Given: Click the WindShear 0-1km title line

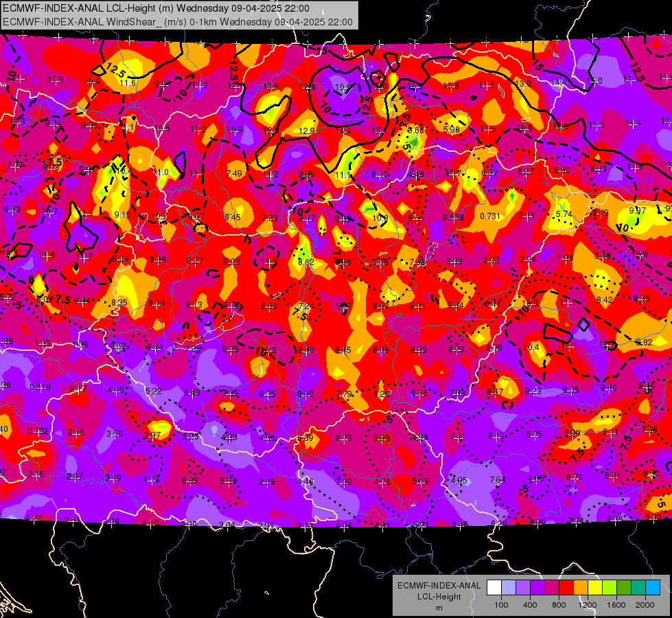Looking at the screenshot, I should pyautogui.click(x=177, y=22).
